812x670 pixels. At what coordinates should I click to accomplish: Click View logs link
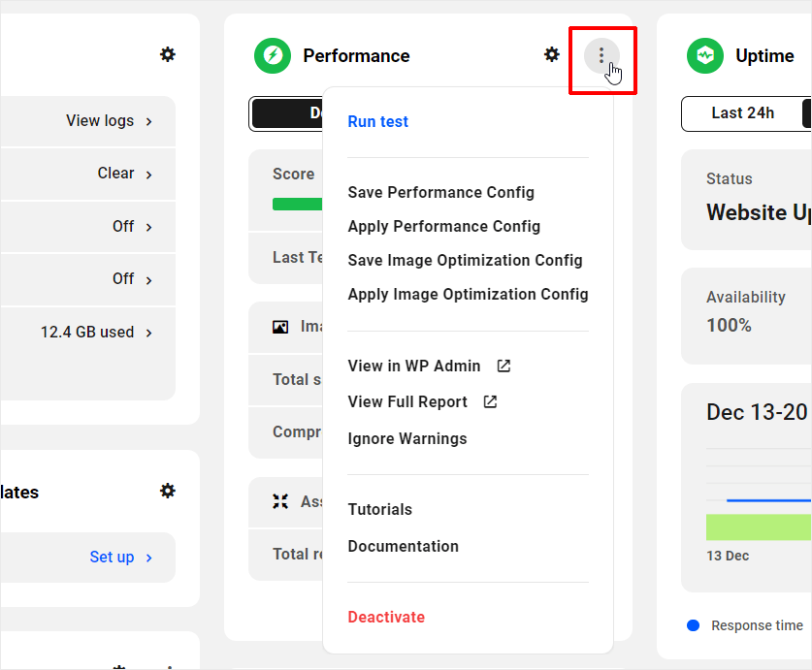click(x=100, y=120)
